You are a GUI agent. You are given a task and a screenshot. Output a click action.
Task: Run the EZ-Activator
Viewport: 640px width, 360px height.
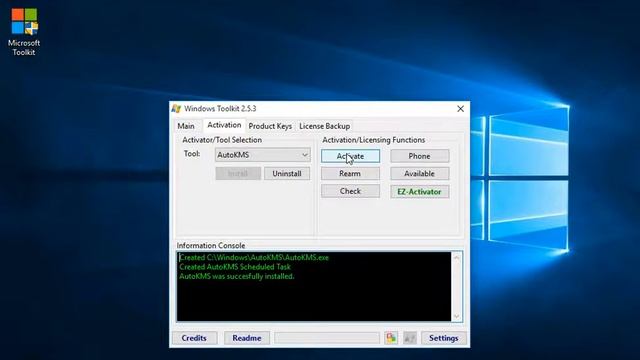420,191
